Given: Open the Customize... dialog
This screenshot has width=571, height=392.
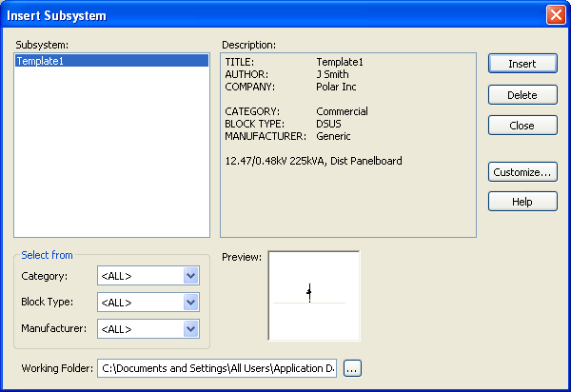Looking at the screenshot, I should coord(522,172).
